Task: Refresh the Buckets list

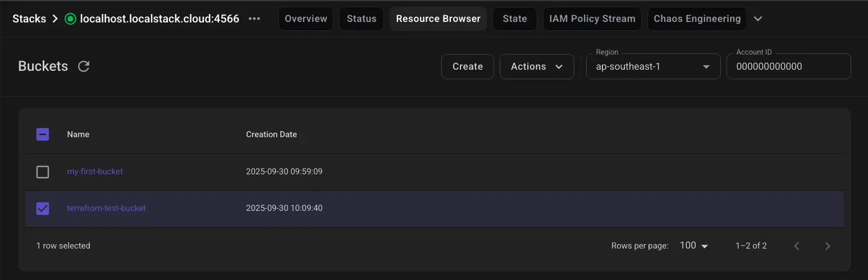Action: point(84,66)
